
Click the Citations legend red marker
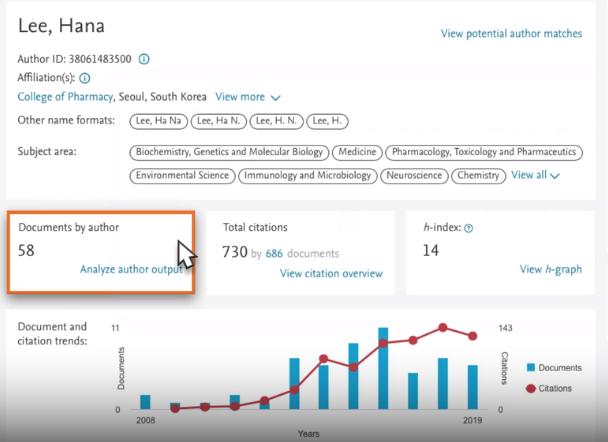[531, 387]
